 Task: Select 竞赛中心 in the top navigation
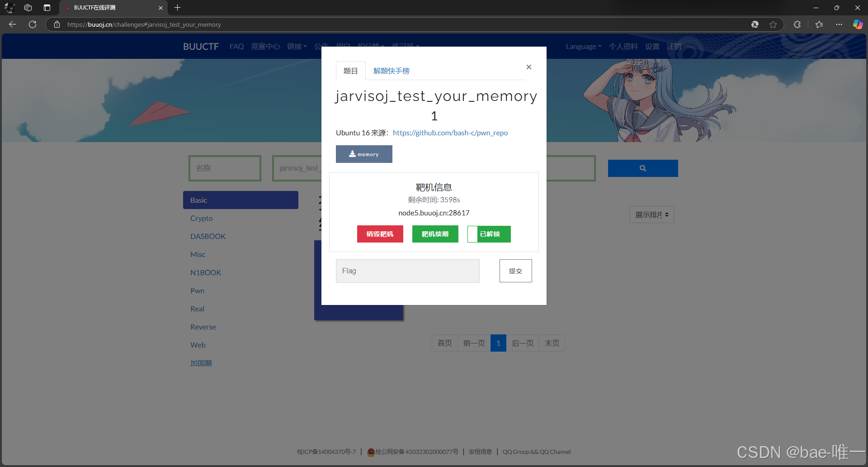coord(265,46)
